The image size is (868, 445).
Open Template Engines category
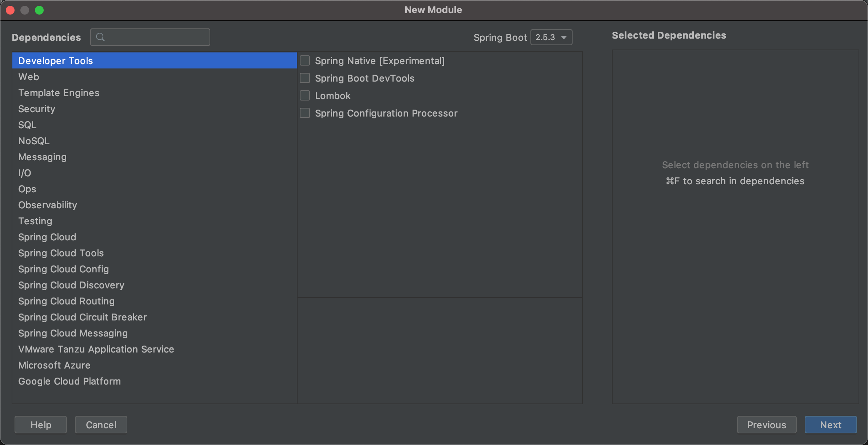tap(155, 92)
